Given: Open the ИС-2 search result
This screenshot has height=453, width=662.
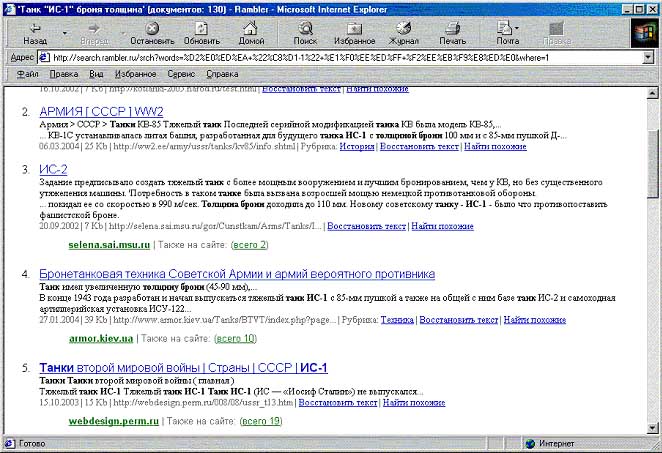Looking at the screenshot, I should (53, 169).
